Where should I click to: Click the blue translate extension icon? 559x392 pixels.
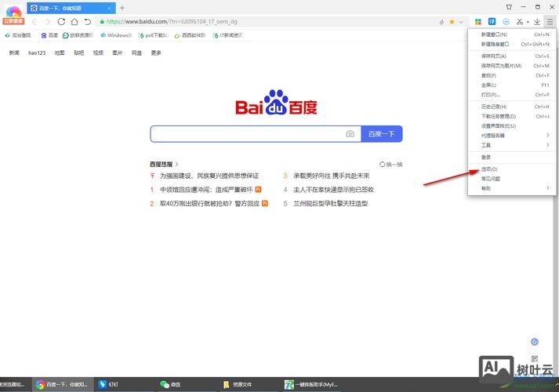tap(492, 22)
